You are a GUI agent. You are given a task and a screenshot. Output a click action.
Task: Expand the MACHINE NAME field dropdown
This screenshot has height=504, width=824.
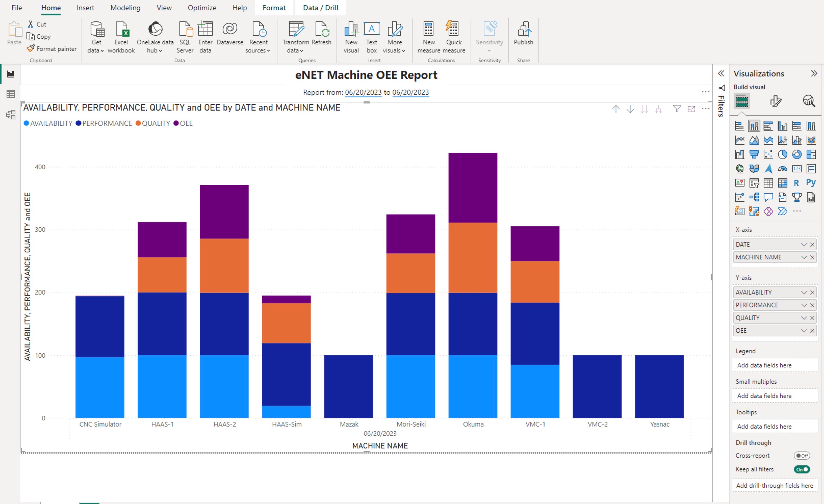coord(804,257)
